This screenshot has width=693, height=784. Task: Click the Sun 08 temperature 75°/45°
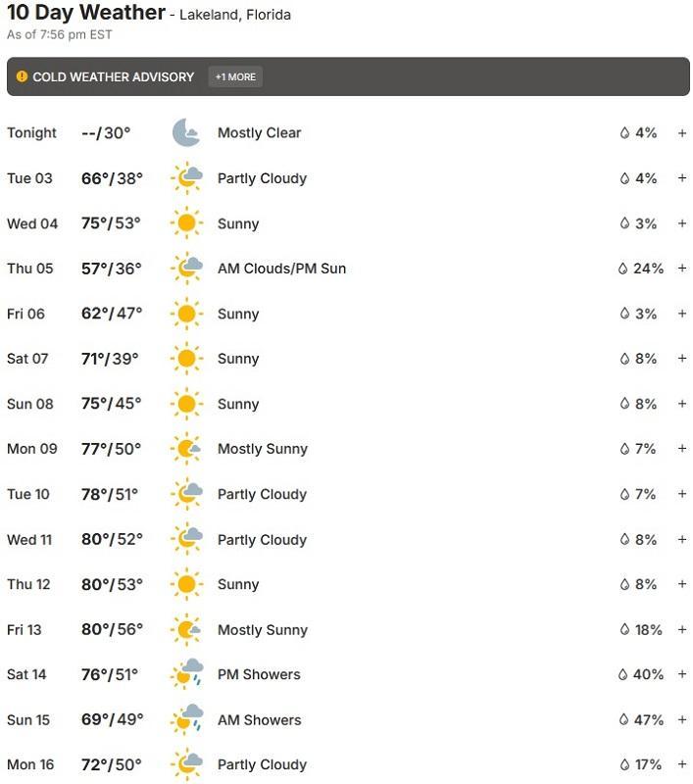point(111,404)
